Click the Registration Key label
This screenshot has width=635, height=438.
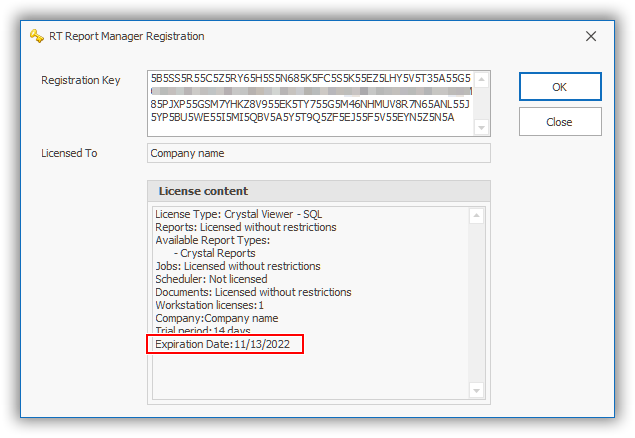click(x=81, y=80)
